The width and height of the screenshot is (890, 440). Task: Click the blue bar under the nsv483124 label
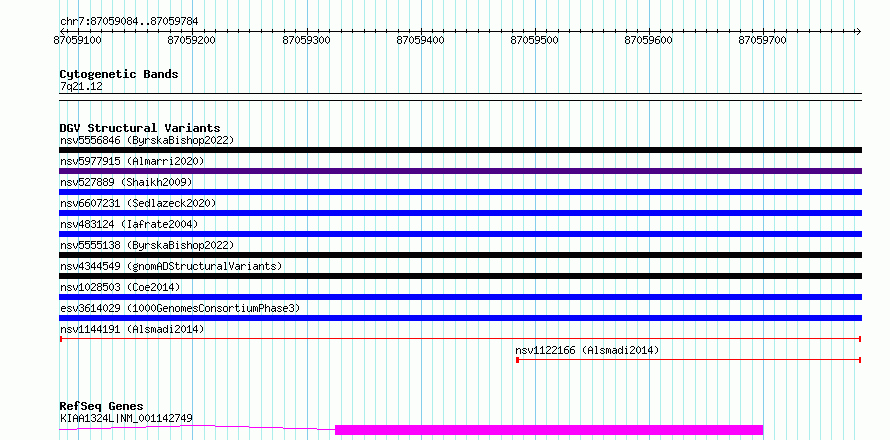point(460,234)
